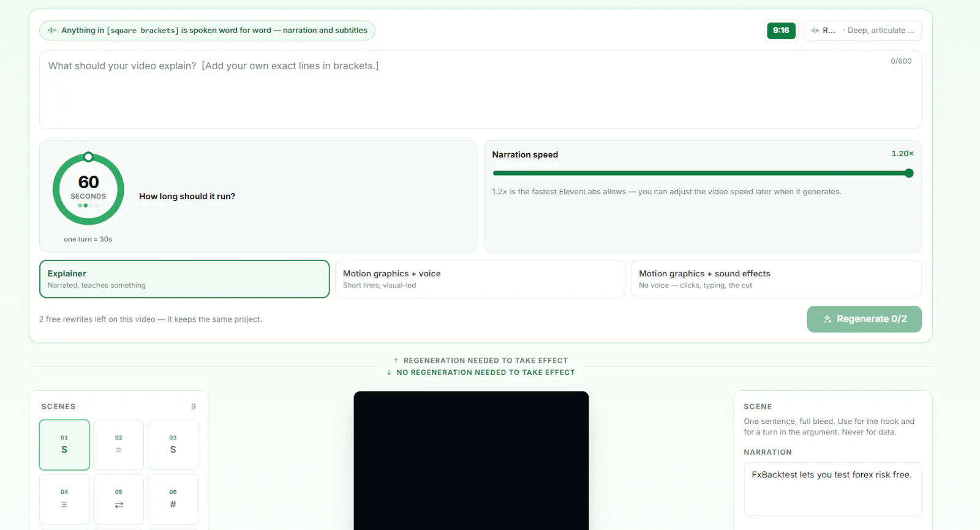
Task: Click the square brackets hint pill
Action: (x=207, y=31)
